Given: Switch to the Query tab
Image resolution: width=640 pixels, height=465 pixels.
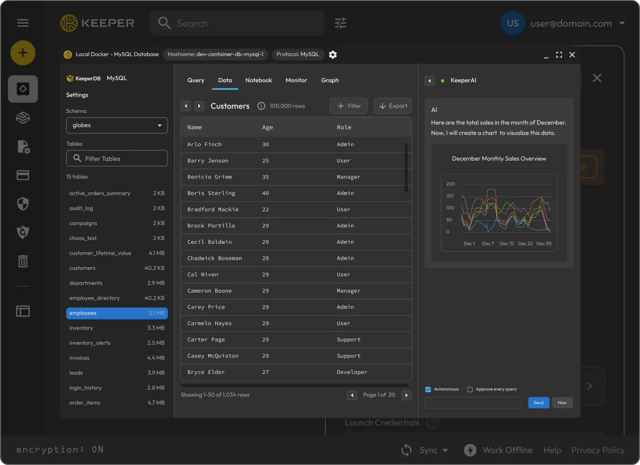Looking at the screenshot, I should click(x=196, y=80).
